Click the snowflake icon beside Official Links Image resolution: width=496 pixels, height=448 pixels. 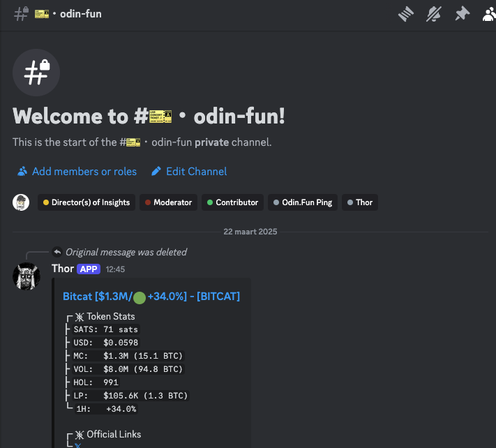80,435
